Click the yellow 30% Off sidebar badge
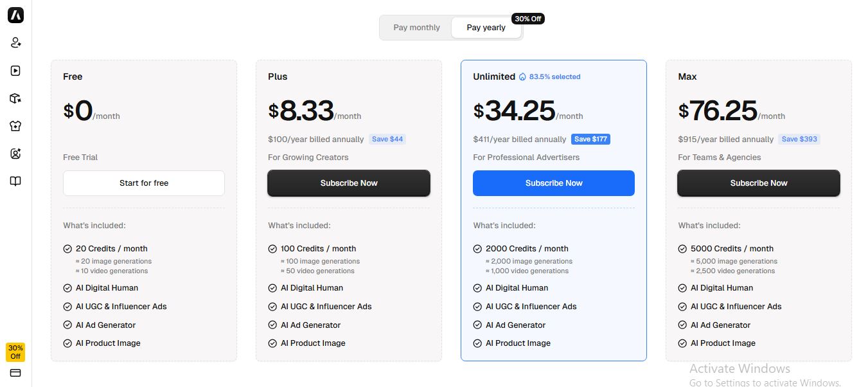868x387 pixels. tap(15, 352)
